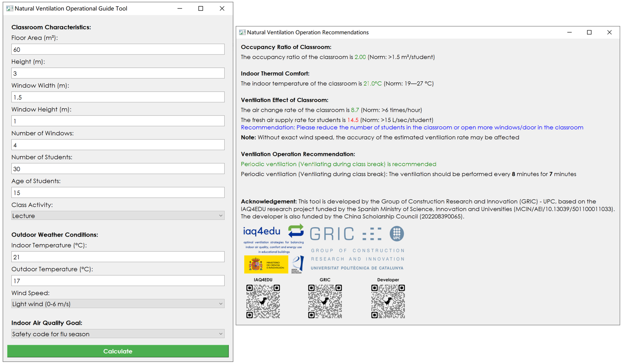
Task: Select the Number of Students field
Action: pyautogui.click(x=117, y=168)
